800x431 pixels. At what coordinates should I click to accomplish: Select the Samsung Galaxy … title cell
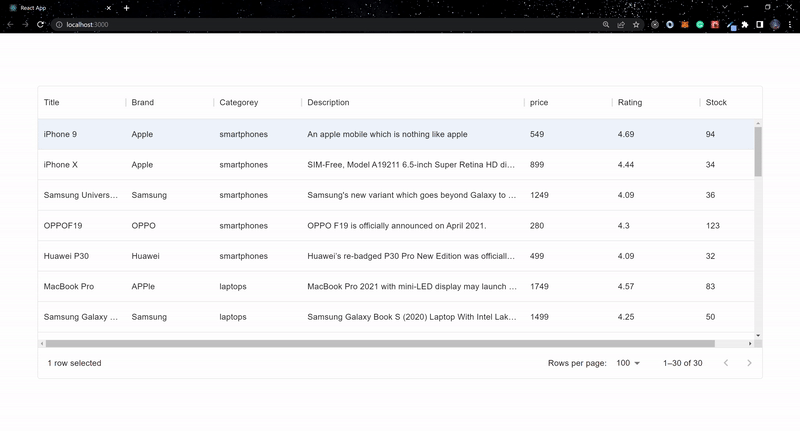[82, 317]
